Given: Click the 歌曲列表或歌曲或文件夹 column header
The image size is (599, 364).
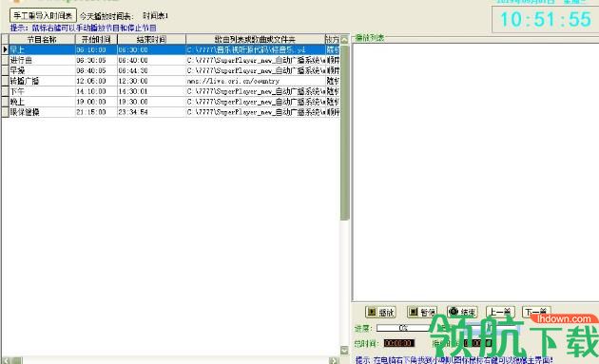Looking at the screenshot, I should click(x=255, y=39).
